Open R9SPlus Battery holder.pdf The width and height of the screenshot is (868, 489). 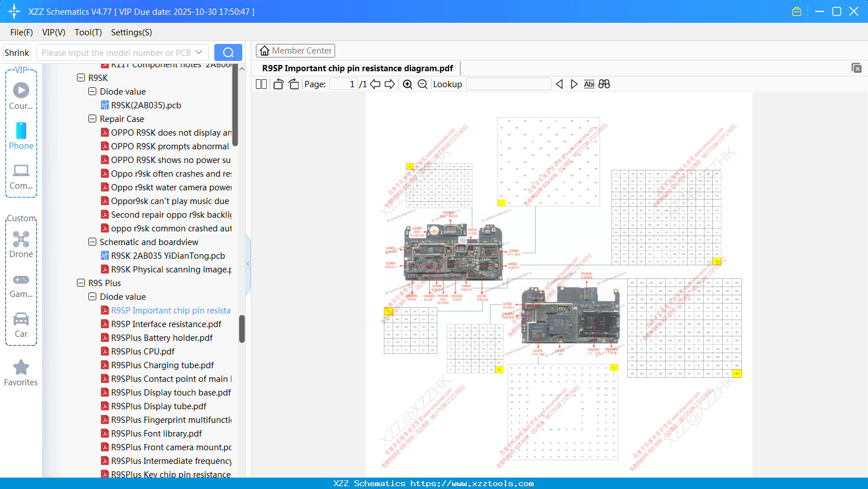(x=157, y=337)
